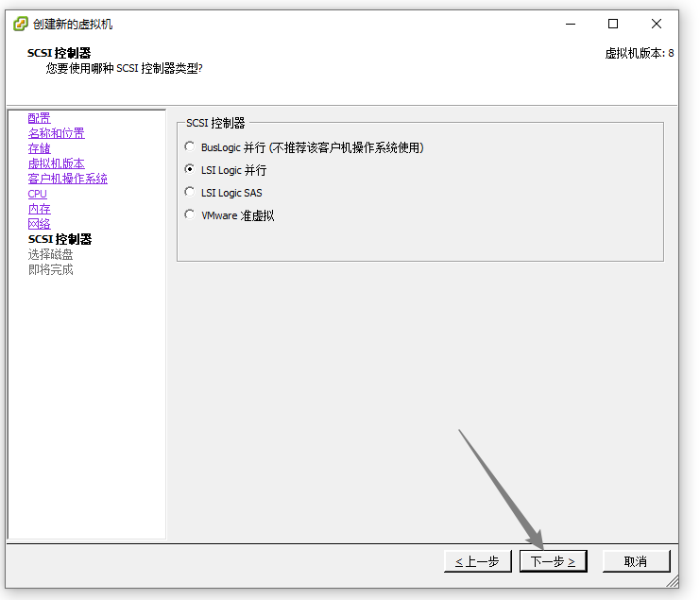The width and height of the screenshot is (700, 600).
Task: Open 客户机操作系统 step link
Action: (x=67, y=179)
